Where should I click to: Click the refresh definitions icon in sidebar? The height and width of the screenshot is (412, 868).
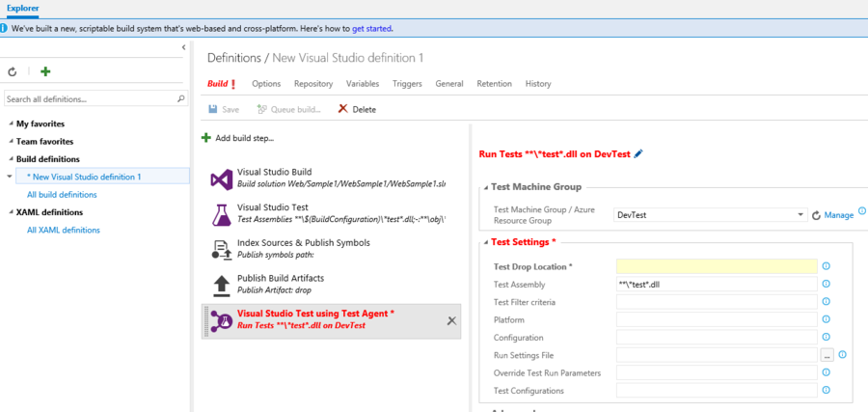tap(13, 72)
